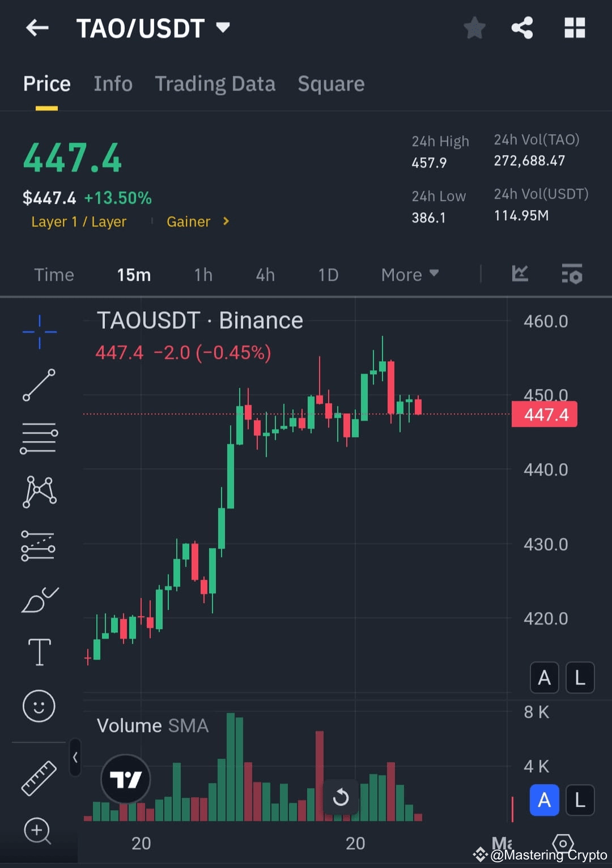Image resolution: width=612 pixels, height=868 pixels.
Task: Open the XABCD pattern tool
Action: pyautogui.click(x=40, y=491)
